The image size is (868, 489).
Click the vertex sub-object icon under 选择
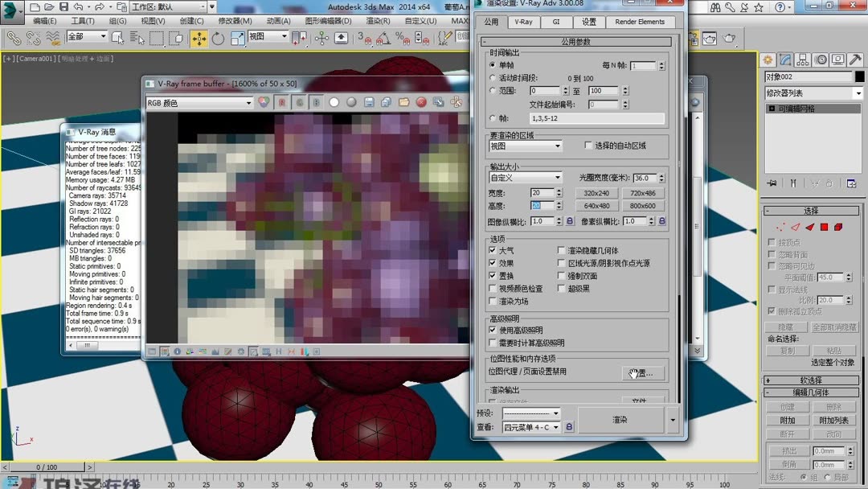(780, 227)
